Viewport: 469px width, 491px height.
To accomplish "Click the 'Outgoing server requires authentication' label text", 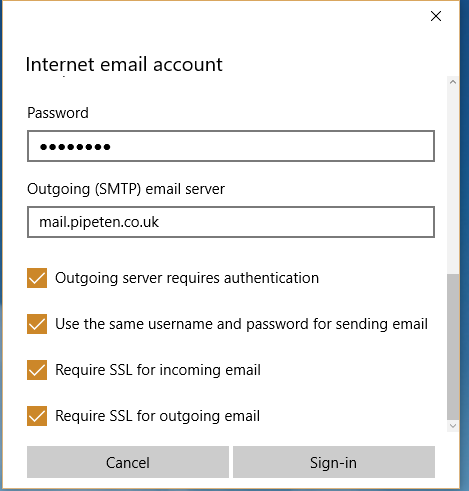I will click(187, 278).
